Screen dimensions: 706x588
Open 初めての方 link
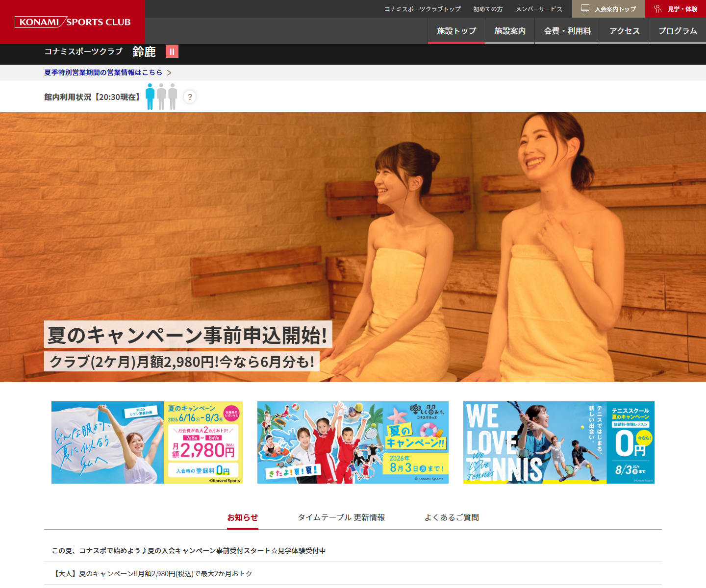pos(488,9)
